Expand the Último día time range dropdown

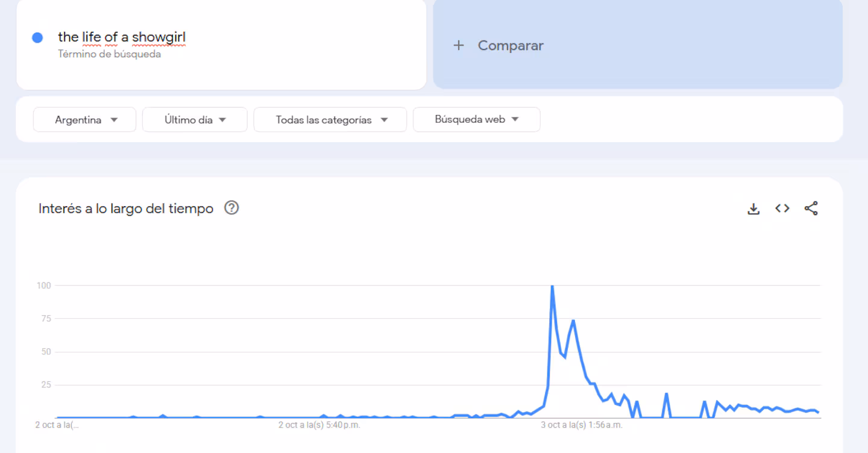click(x=195, y=119)
